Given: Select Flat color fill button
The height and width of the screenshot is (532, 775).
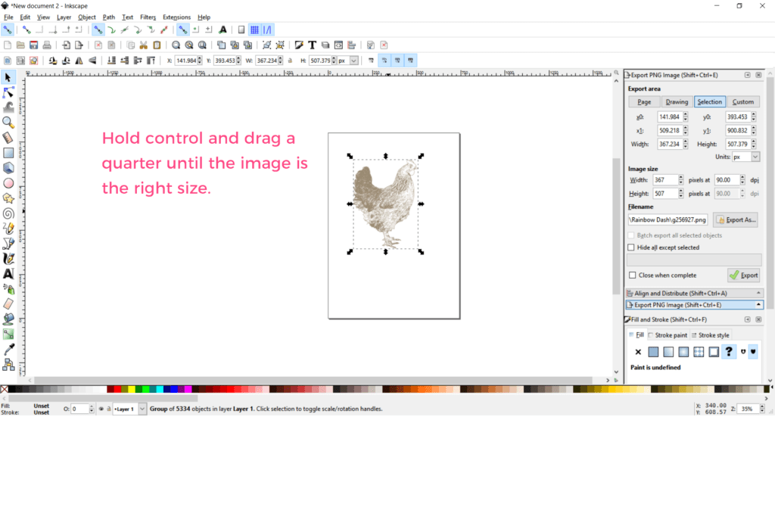Looking at the screenshot, I should pyautogui.click(x=653, y=352).
